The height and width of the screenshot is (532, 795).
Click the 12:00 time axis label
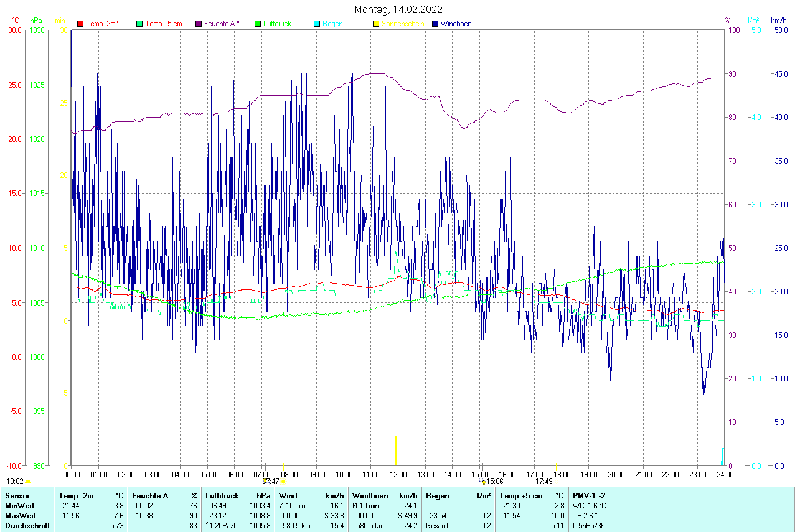(x=398, y=474)
